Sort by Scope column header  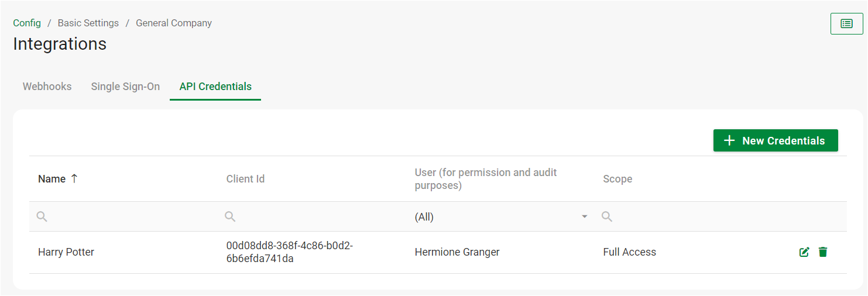617,179
